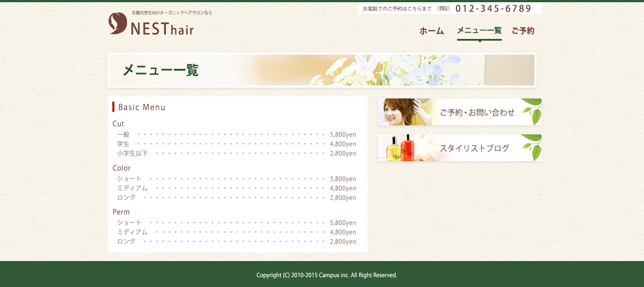This screenshot has height=287, width=644.
Task: Open the スタイリストブログ banner link
Action: coord(475,148)
